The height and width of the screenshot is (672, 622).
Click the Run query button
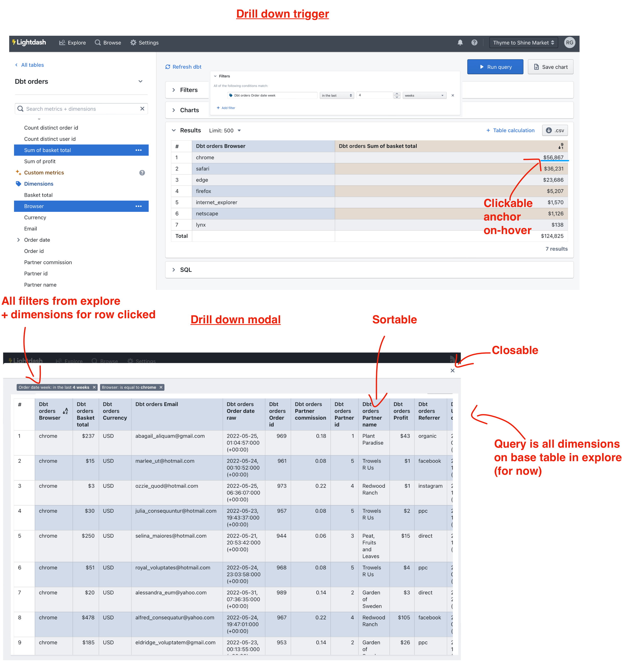[495, 67]
